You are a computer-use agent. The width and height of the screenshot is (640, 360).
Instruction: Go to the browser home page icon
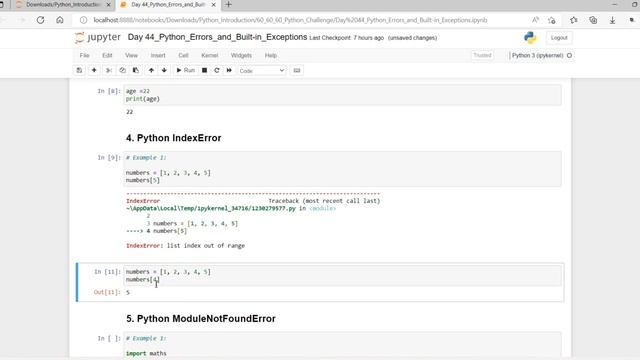(x=60, y=20)
